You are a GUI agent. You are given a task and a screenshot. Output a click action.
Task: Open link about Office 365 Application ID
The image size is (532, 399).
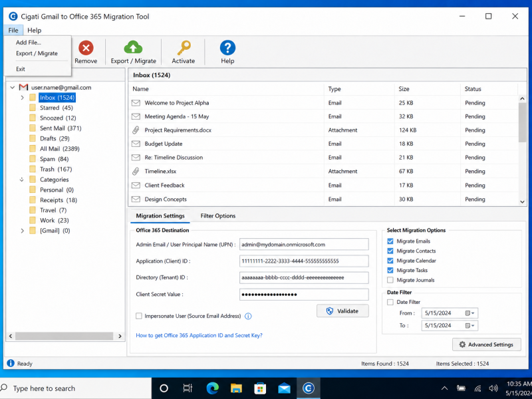[199, 335]
